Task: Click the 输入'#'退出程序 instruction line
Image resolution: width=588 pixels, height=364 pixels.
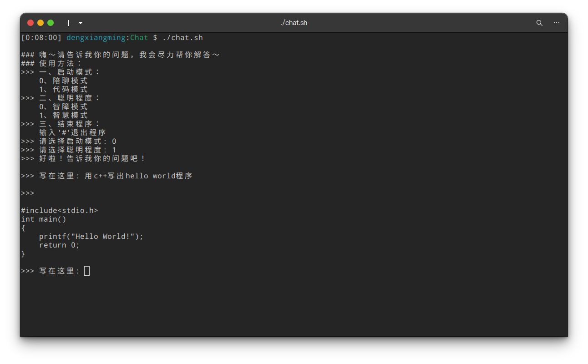Action: (72, 133)
